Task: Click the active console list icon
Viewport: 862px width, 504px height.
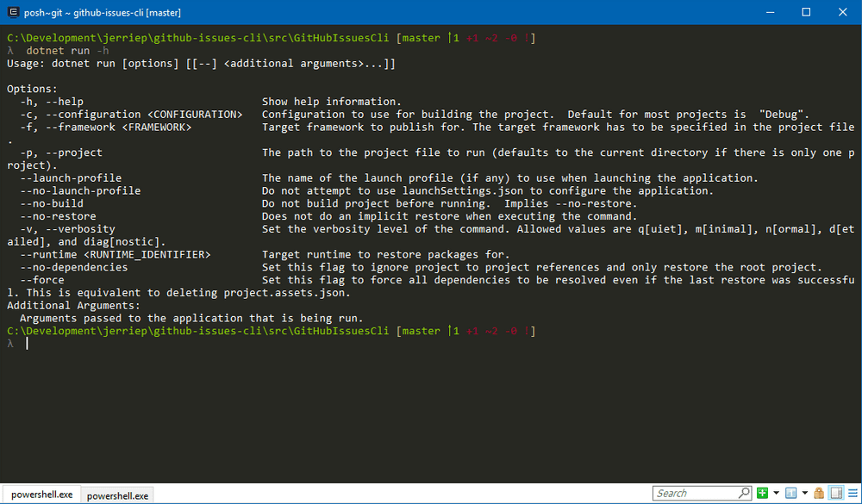Action: coord(791,493)
